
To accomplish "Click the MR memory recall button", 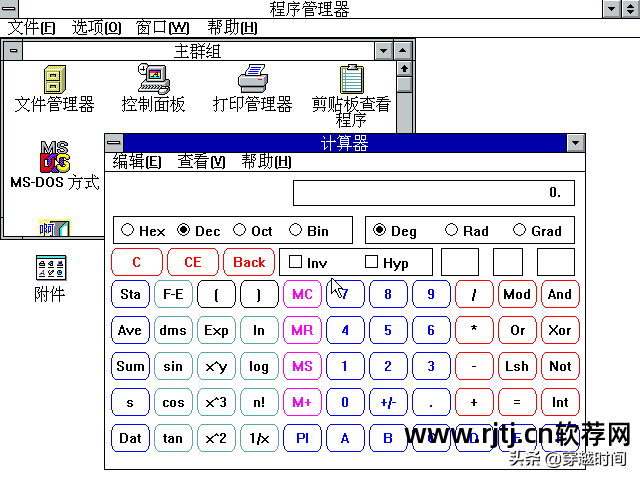I will pyautogui.click(x=302, y=330).
